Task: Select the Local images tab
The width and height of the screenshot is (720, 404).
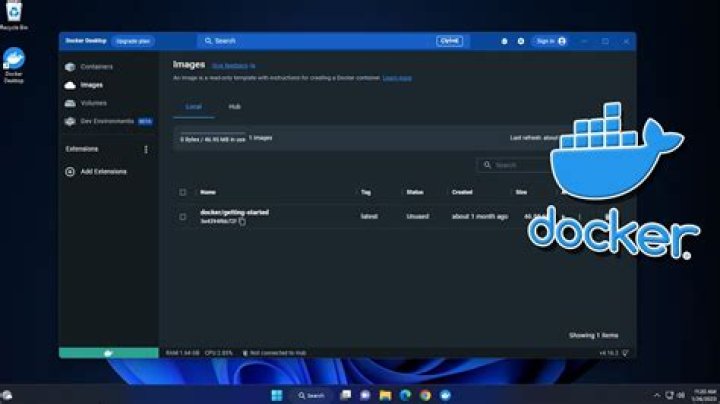Action: (194, 106)
